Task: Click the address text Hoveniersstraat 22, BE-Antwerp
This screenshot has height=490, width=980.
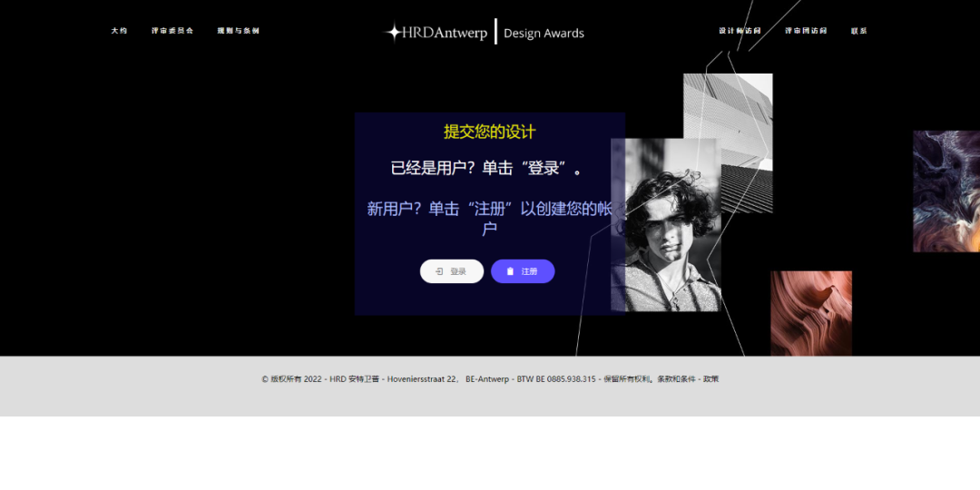Action: point(448,378)
